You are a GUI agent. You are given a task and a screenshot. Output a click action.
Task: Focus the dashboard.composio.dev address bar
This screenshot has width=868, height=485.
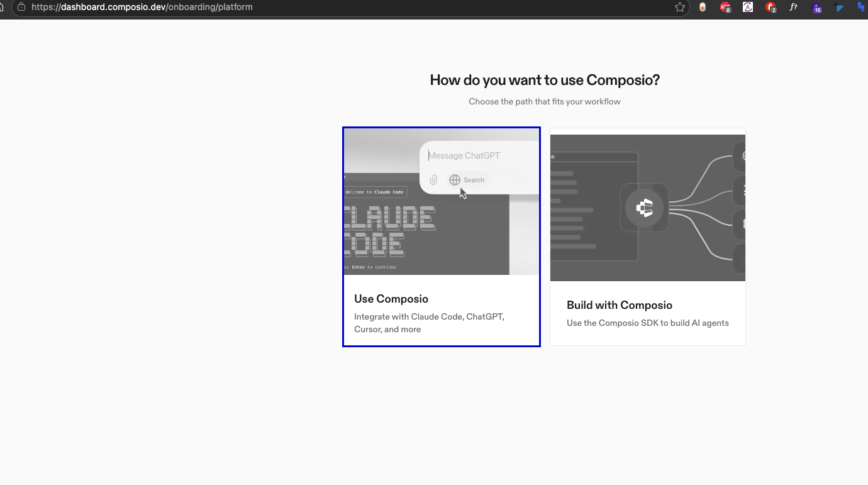350,7
